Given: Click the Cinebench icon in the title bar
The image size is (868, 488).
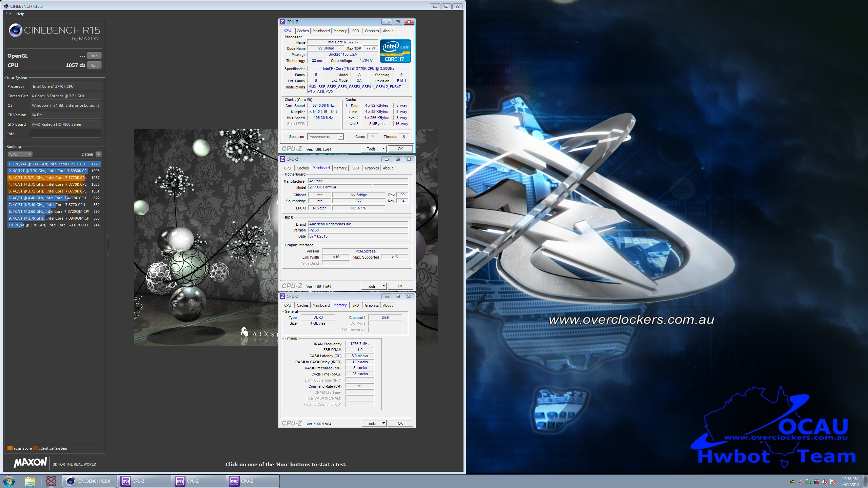Looking at the screenshot, I should 6,6.
